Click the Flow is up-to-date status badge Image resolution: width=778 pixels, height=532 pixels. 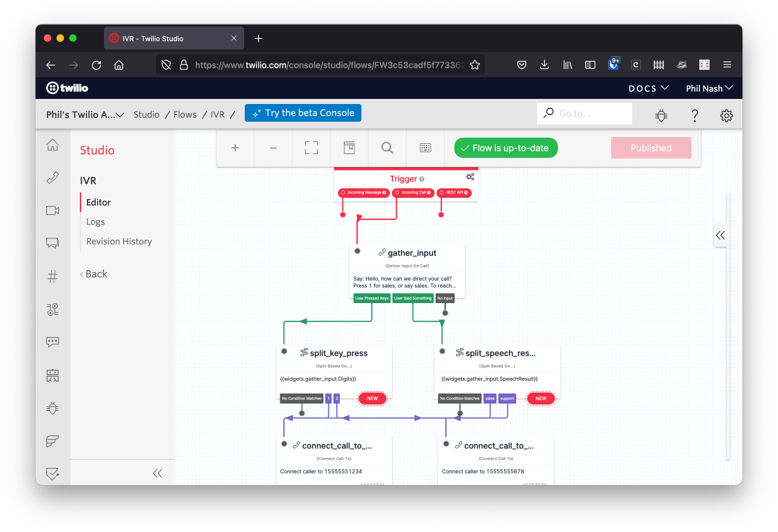[x=505, y=148]
